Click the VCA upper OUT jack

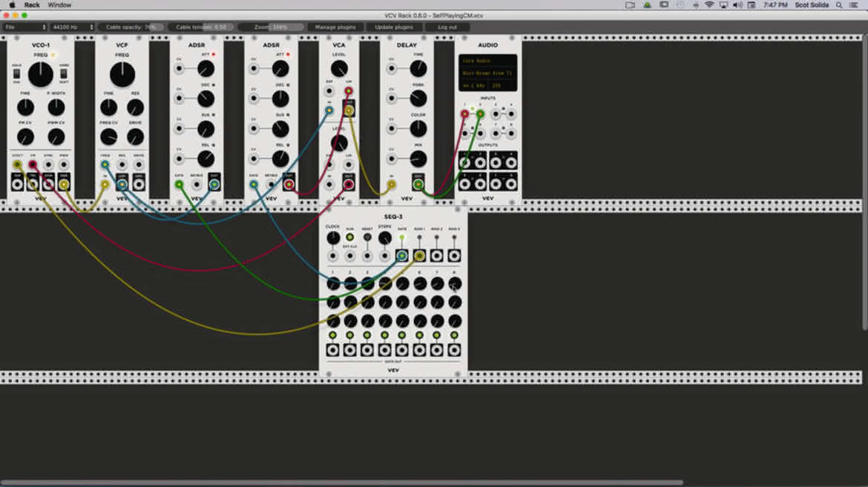pyautogui.click(x=349, y=110)
